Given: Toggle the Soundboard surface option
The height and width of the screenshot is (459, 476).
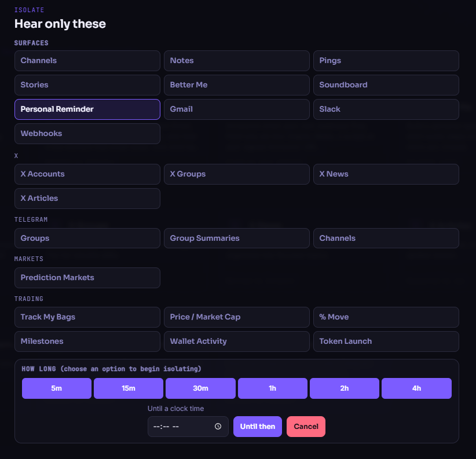Looking at the screenshot, I should (x=386, y=85).
